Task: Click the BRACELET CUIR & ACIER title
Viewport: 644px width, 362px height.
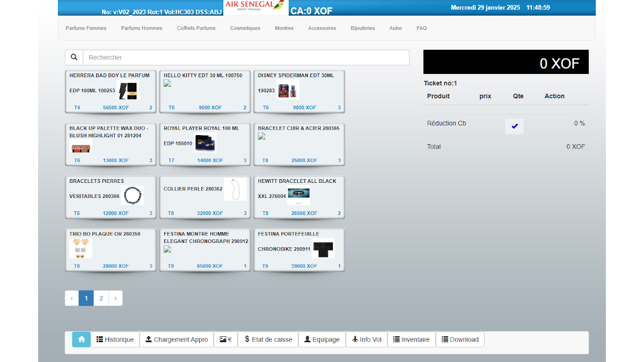Action: pyautogui.click(x=298, y=128)
